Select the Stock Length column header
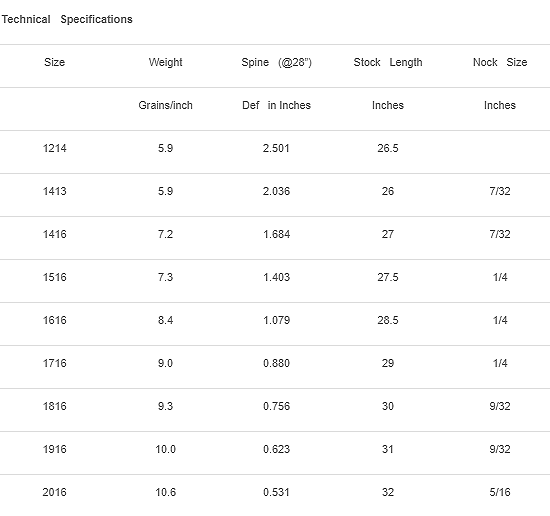Screen dimensions: 550x516 388,62
